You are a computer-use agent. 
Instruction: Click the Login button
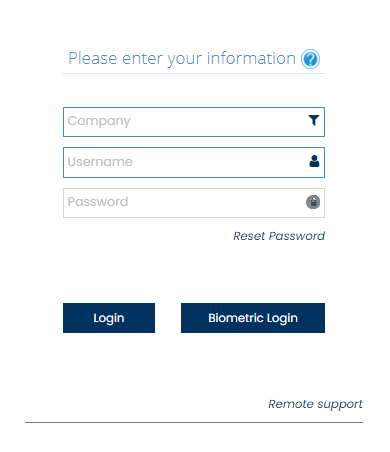coord(109,318)
